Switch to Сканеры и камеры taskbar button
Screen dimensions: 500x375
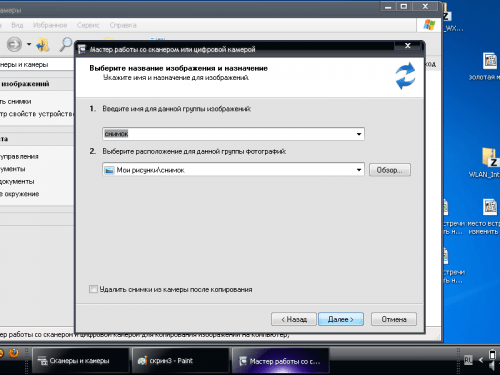point(80,360)
